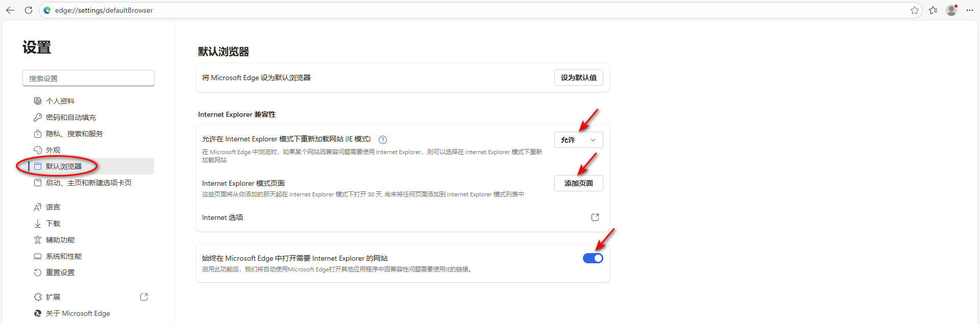Open the favorites list icon in toolbar
Screen dimensions: 980x324
click(x=933, y=10)
